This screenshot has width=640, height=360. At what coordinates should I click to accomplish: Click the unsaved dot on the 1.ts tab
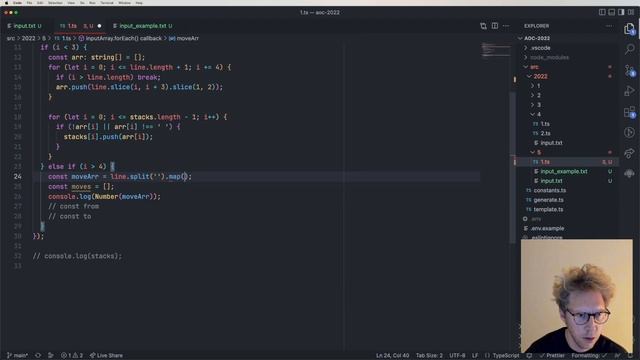[x=99, y=26]
